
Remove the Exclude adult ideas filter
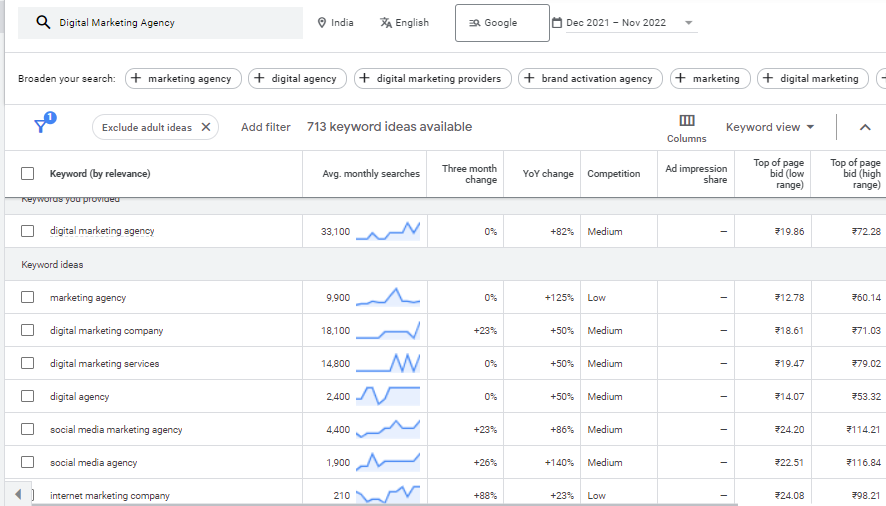point(206,127)
